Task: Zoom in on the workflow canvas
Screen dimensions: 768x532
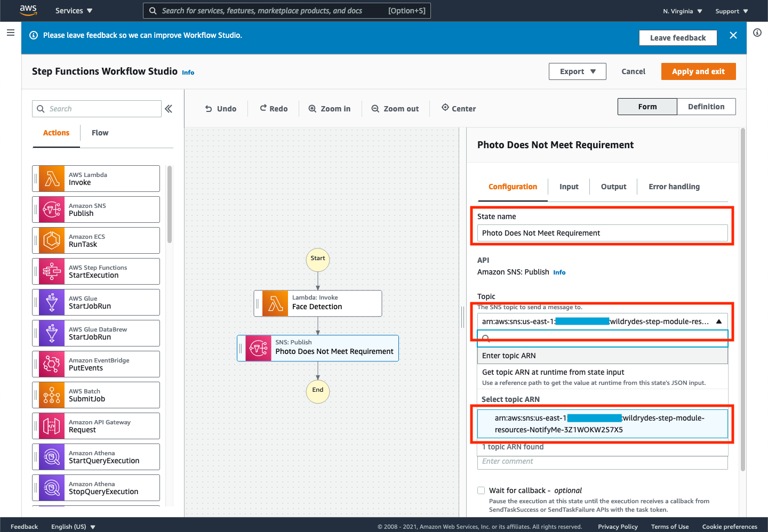Action: click(330, 109)
